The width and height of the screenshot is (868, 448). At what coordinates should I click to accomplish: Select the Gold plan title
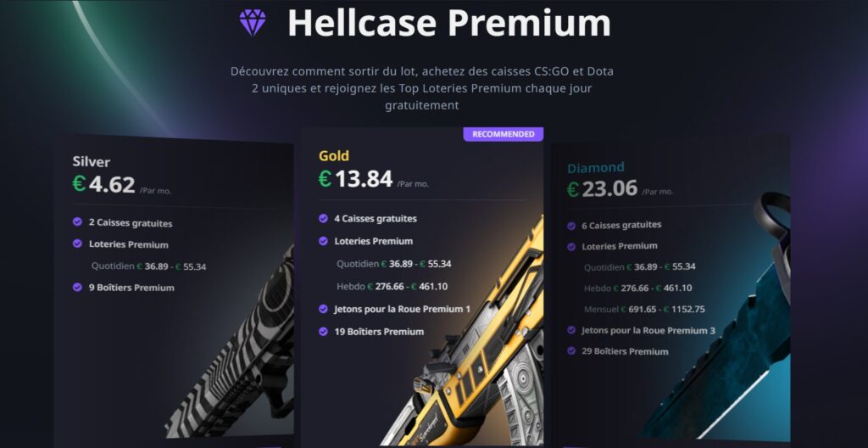click(x=334, y=156)
